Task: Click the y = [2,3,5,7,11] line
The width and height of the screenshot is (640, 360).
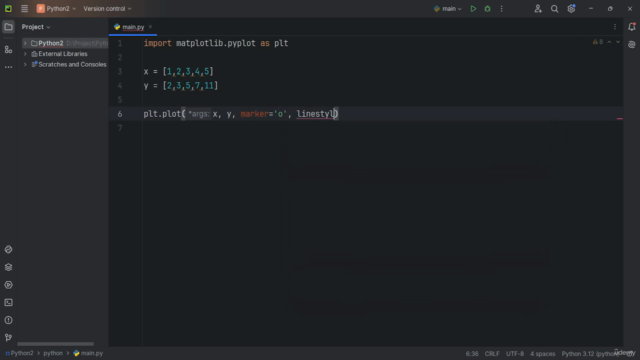Action: (x=181, y=86)
